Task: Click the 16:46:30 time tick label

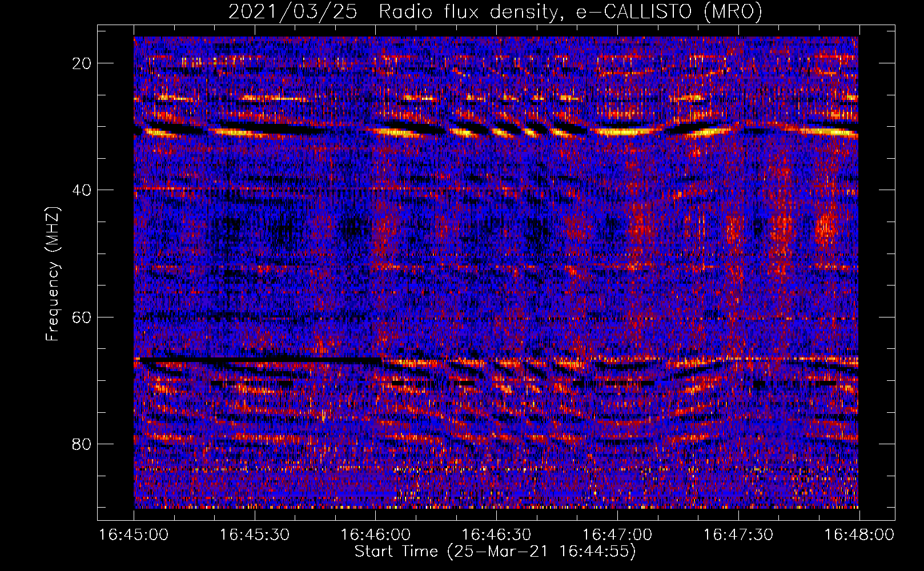Action: point(496,535)
